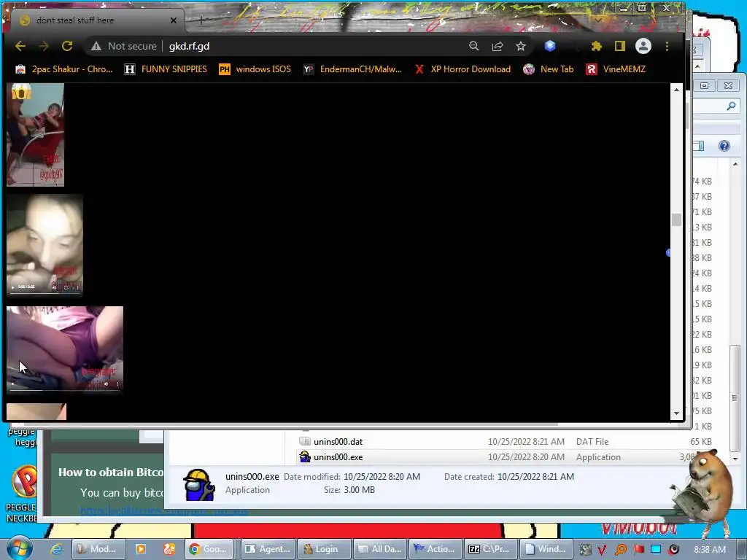Screen dimensions: 747x560
Task: Open Explorer's blue help question-mark icon
Action: click(x=724, y=146)
